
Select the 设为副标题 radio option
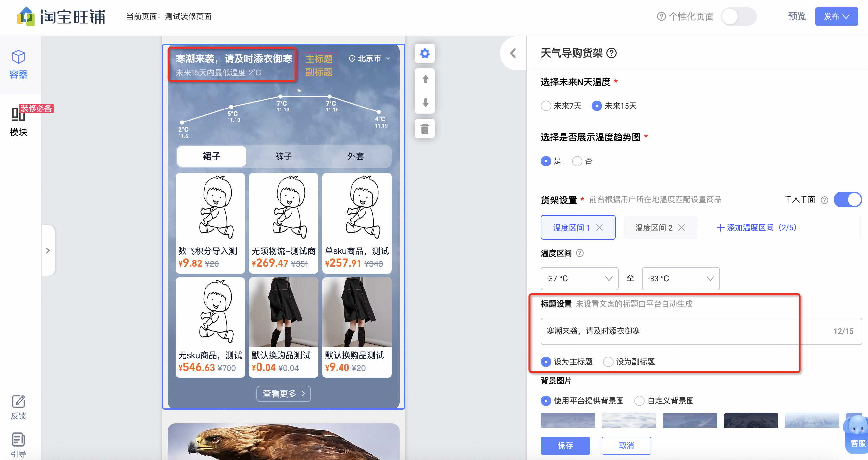point(608,362)
